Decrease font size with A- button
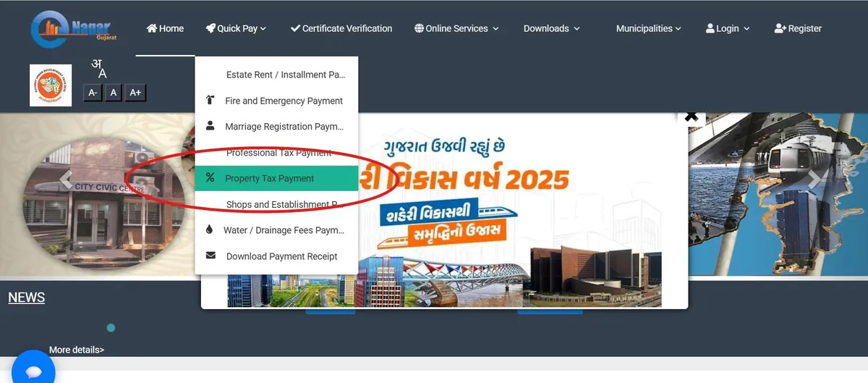Viewport: 868px width, 383px height. coord(93,93)
